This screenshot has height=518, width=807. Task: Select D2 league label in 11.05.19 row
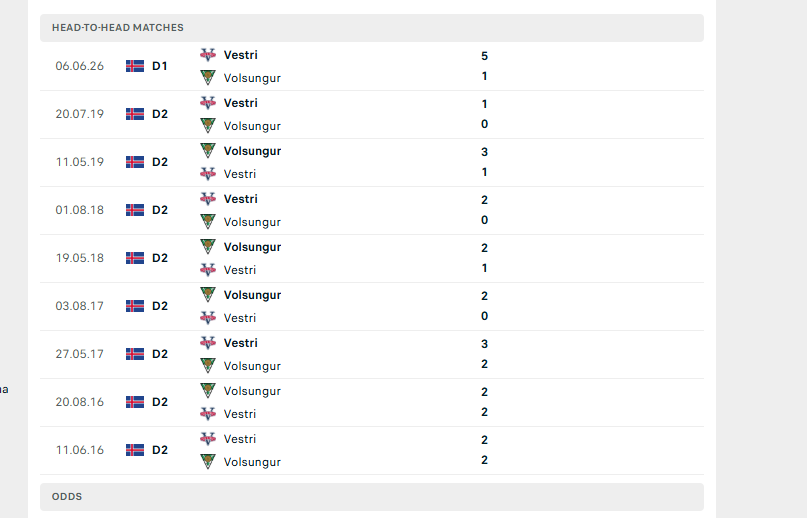(160, 162)
